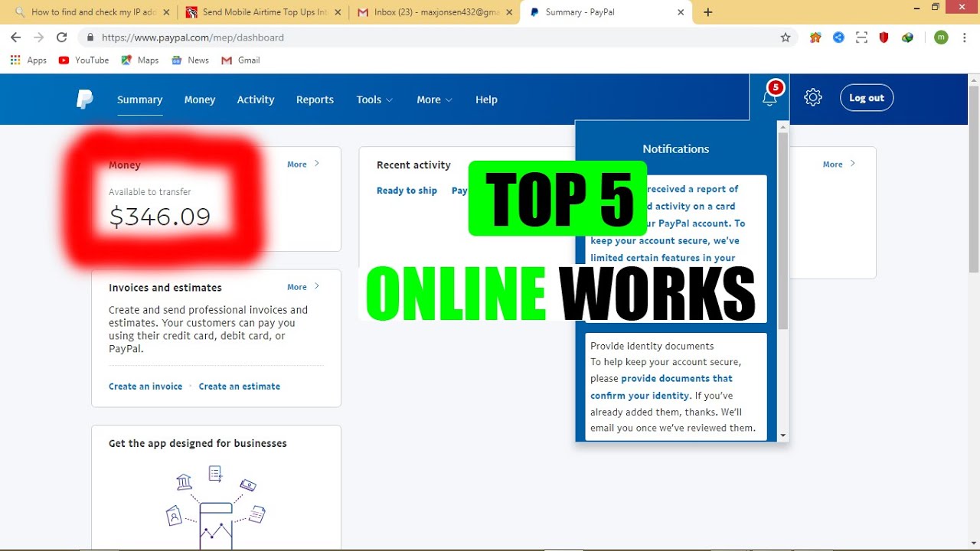The image size is (980, 551).
Task: Expand the Tools dropdown menu
Action: 374,99
